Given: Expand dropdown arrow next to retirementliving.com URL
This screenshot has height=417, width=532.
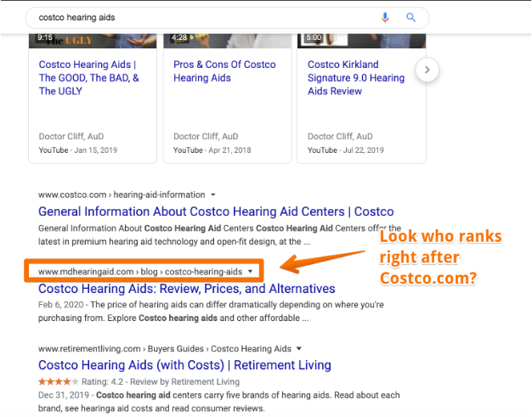Looking at the screenshot, I should point(299,348).
